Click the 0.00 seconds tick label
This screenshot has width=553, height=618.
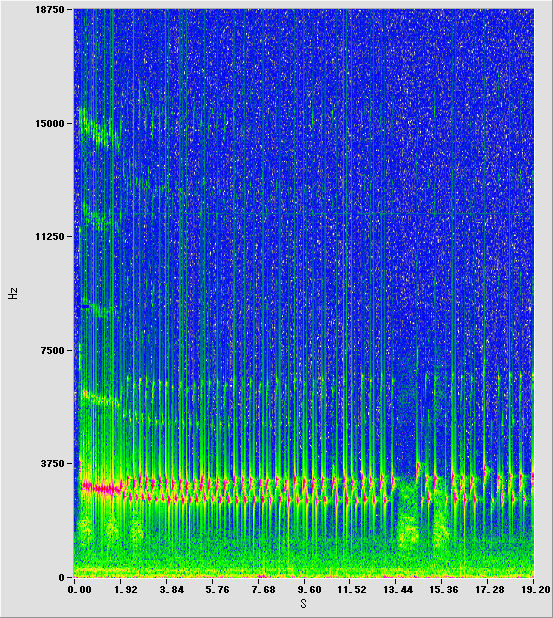point(79,590)
